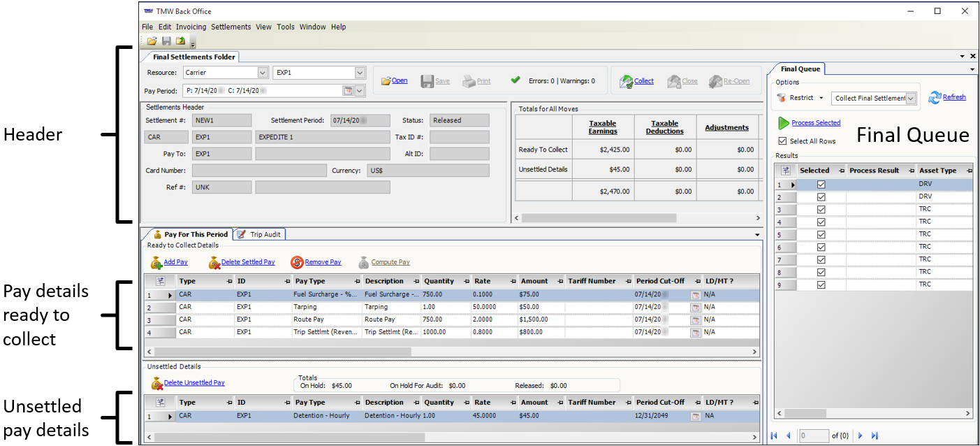
Task: Click the open folder icon in toolbar
Action: point(152,41)
